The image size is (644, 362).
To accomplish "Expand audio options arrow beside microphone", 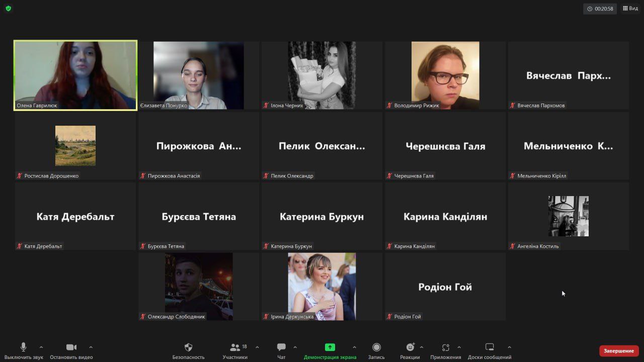I will pos(41,347).
